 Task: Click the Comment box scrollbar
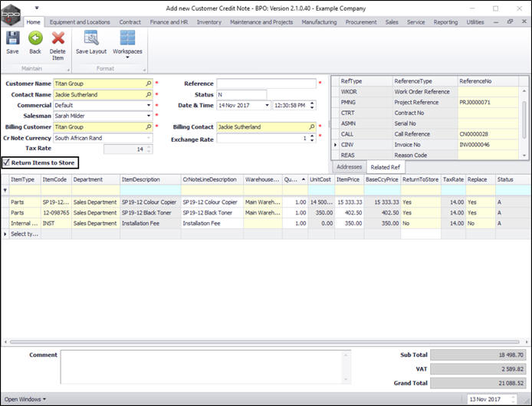(x=346, y=368)
